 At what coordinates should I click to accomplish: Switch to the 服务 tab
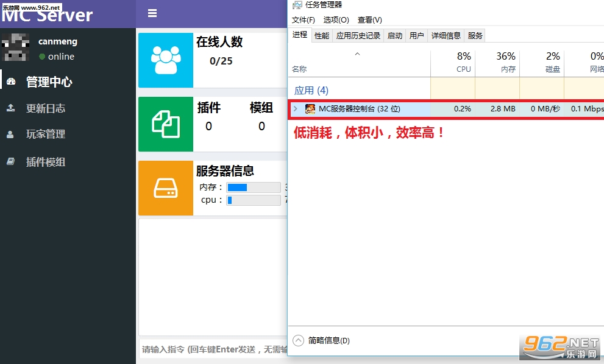point(475,36)
